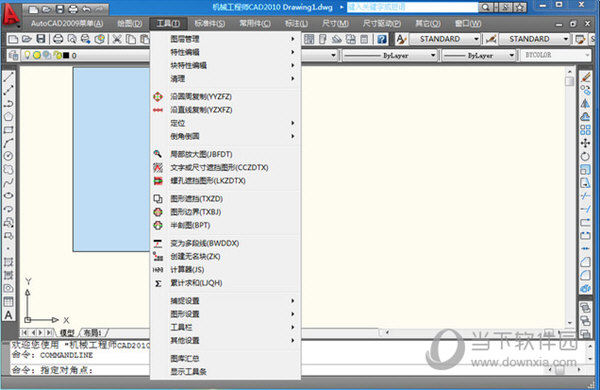Click the Favorites star icon in the title bar
The width and height of the screenshot is (600, 390).
520,7
